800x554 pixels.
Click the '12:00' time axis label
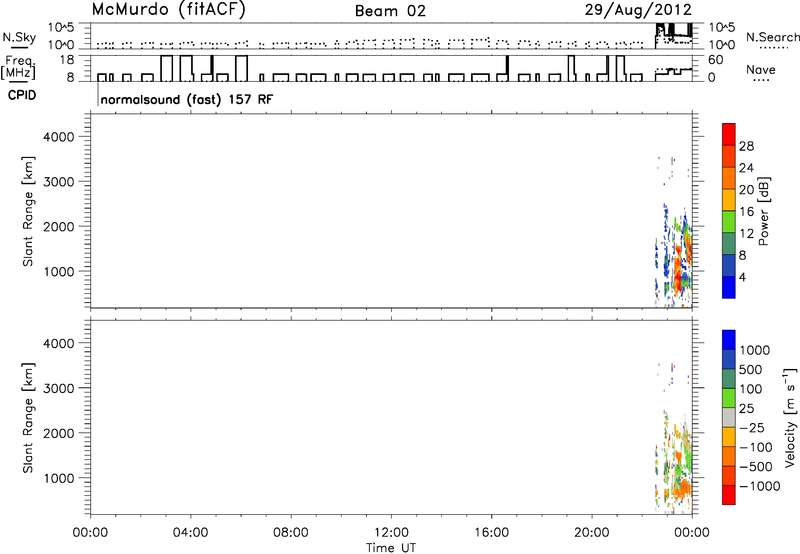coord(391,533)
